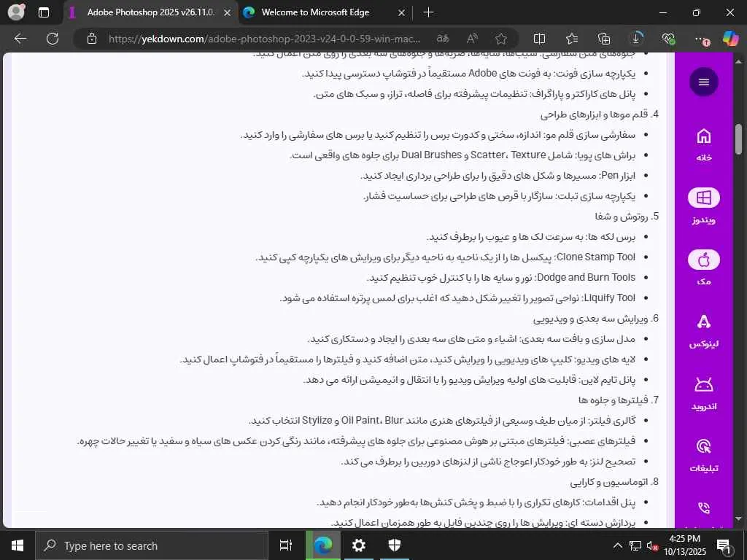Open Microsoft Edge from the taskbar
Image resolution: width=747 pixels, height=560 pixels.
click(x=323, y=545)
